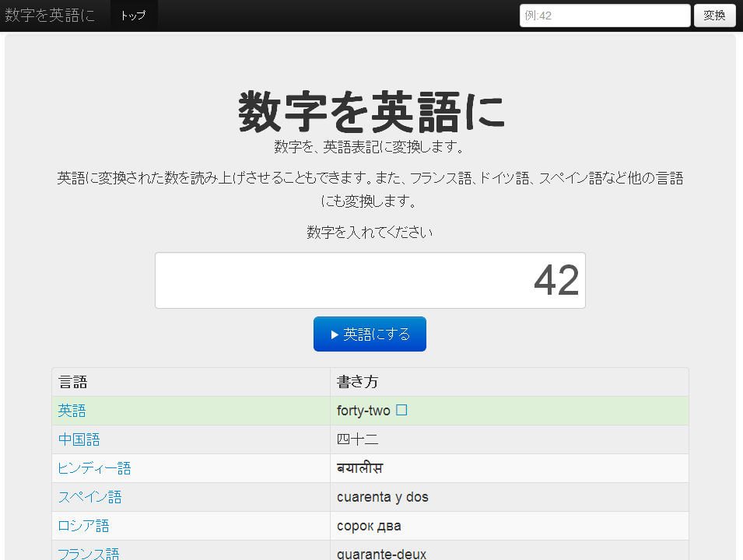Click the forty-two result text
743x560 pixels.
pyautogui.click(x=363, y=411)
